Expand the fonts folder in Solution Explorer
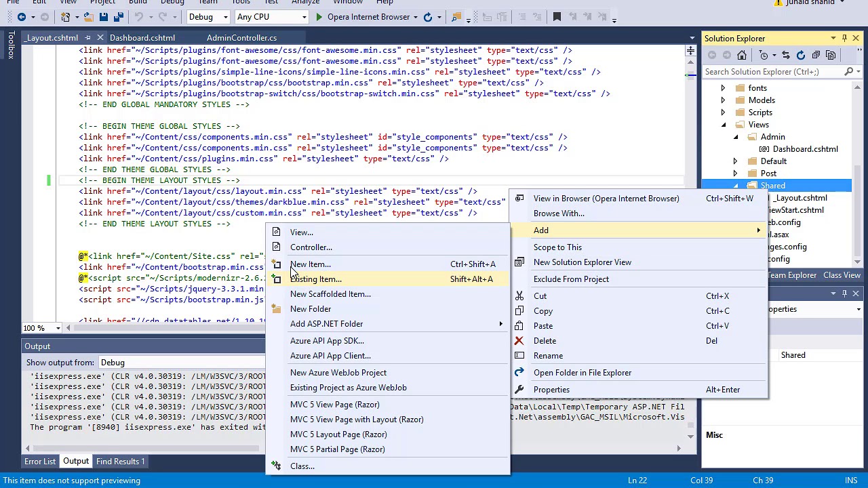Screen dimensions: 868x488 723,88
